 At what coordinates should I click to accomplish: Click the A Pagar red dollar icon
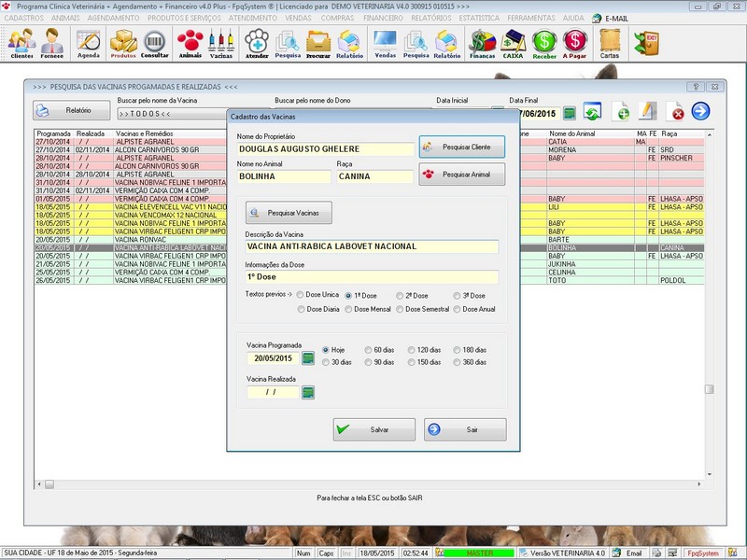[574, 43]
